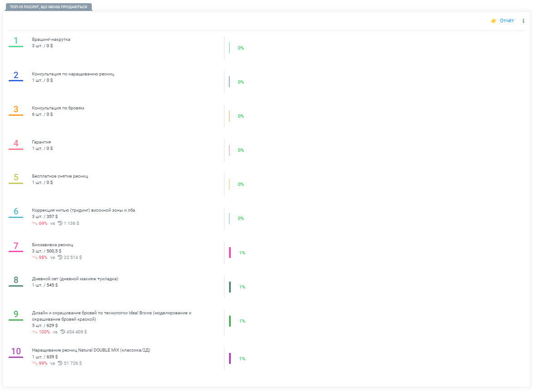The height and width of the screenshot is (392, 533).
Task: Click rank number 4 badge
Action: tap(15, 144)
